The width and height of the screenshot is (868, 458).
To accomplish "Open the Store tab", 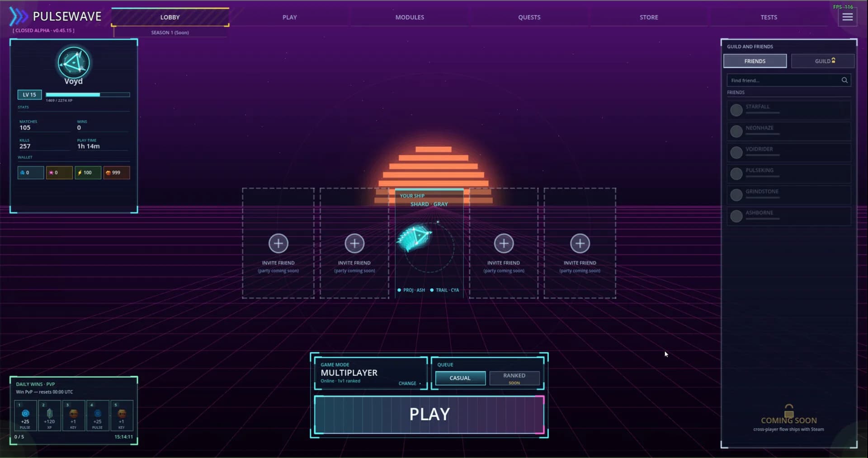I will (x=649, y=17).
